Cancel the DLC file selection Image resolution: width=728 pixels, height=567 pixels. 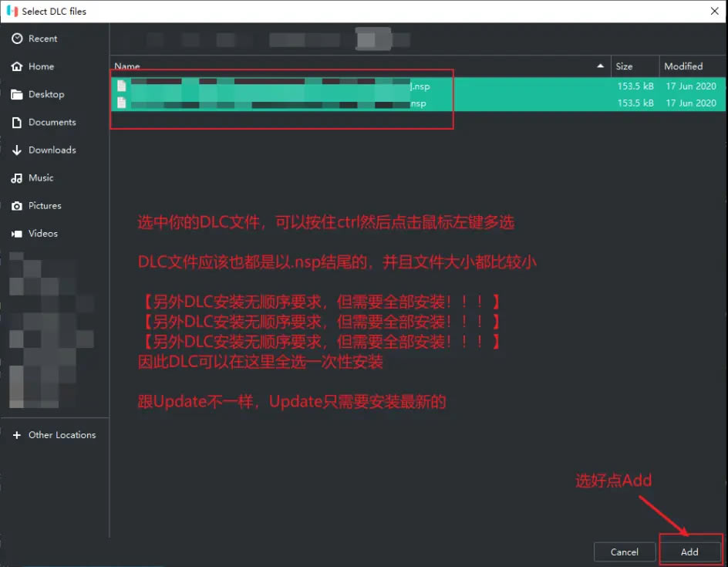point(624,552)
